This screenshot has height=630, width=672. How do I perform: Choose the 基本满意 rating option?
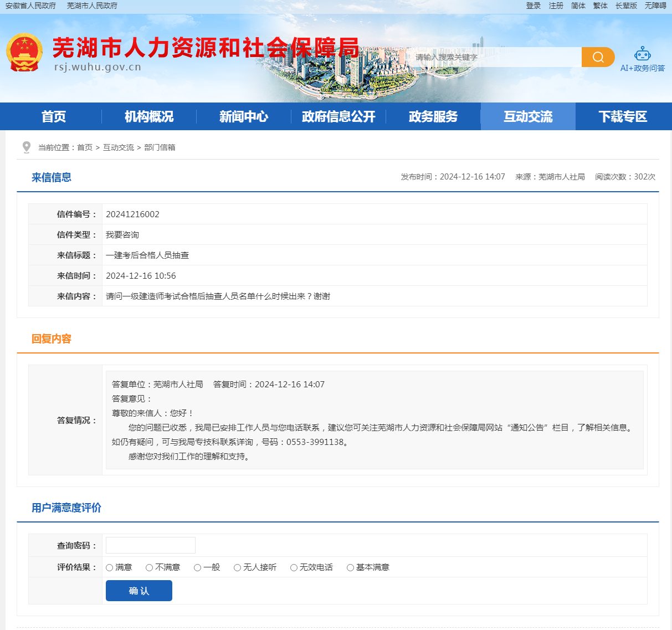click(x=350, y=567)
